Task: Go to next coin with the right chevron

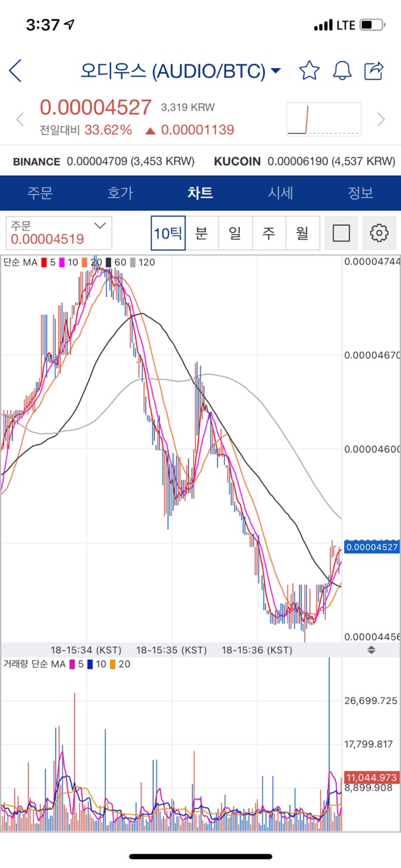Action: (381, 120)
